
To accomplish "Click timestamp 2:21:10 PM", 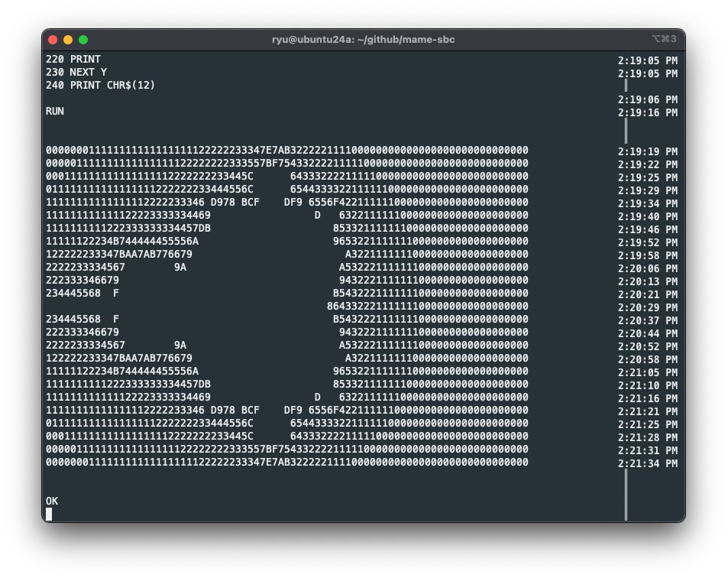I will pyautogui.click(x=648, y=386).
